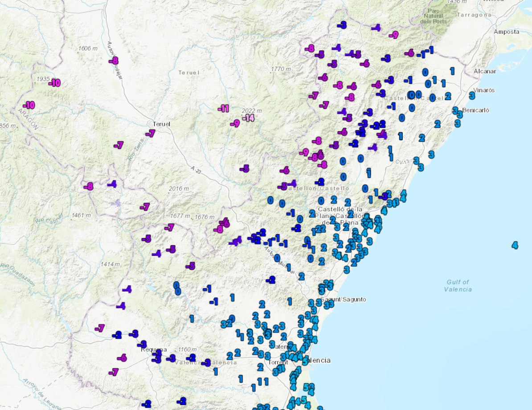Click the -10 marker beside the 1935 m peak

[x=55, y=83]
